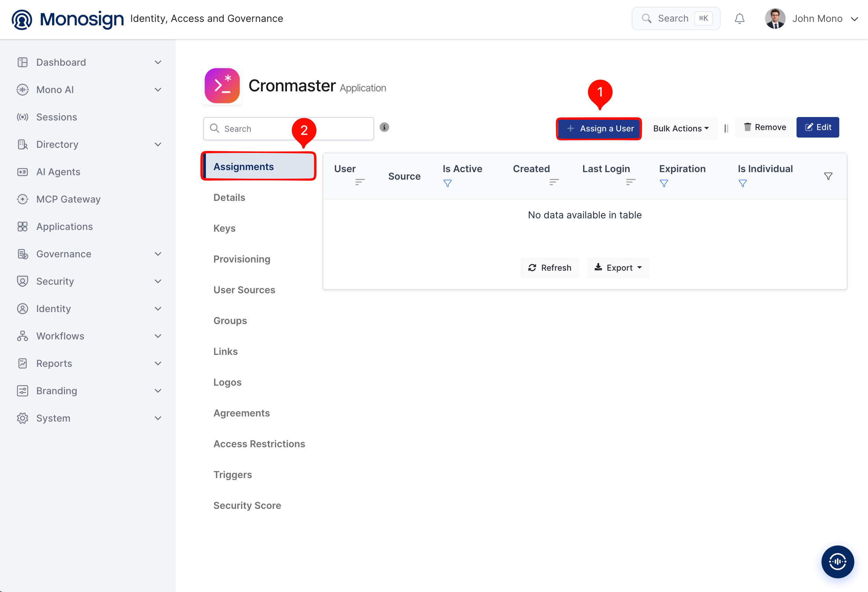
Task: Open the Security Score tab
Action: (247, 505)
